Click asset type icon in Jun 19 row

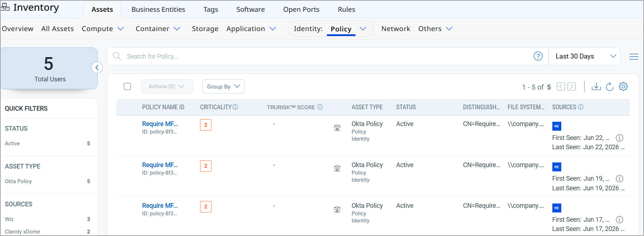[x=337, y=168]
